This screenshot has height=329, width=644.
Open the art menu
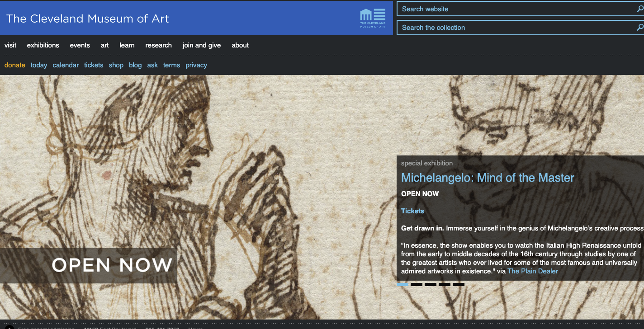[105, 45]
